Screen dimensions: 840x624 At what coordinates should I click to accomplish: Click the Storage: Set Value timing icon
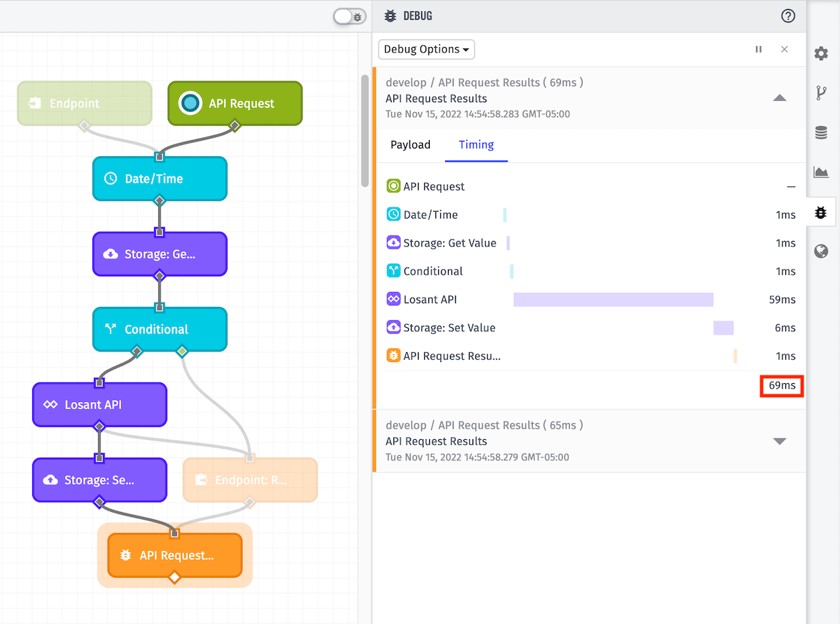(x=393, y=327)
